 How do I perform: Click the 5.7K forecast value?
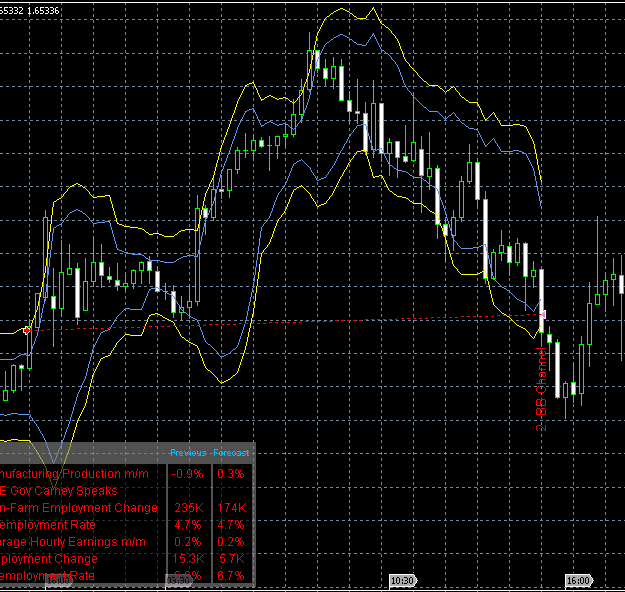[x=232, y=559]
